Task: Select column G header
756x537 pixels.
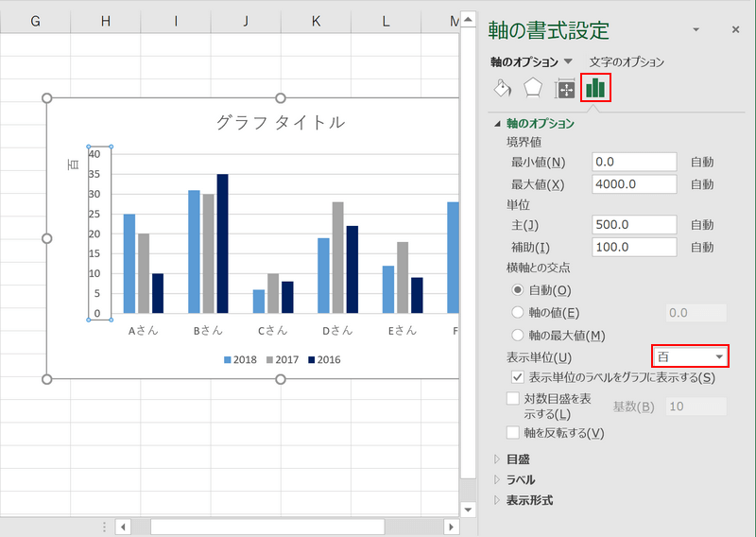Action: (x=35, y=21)
